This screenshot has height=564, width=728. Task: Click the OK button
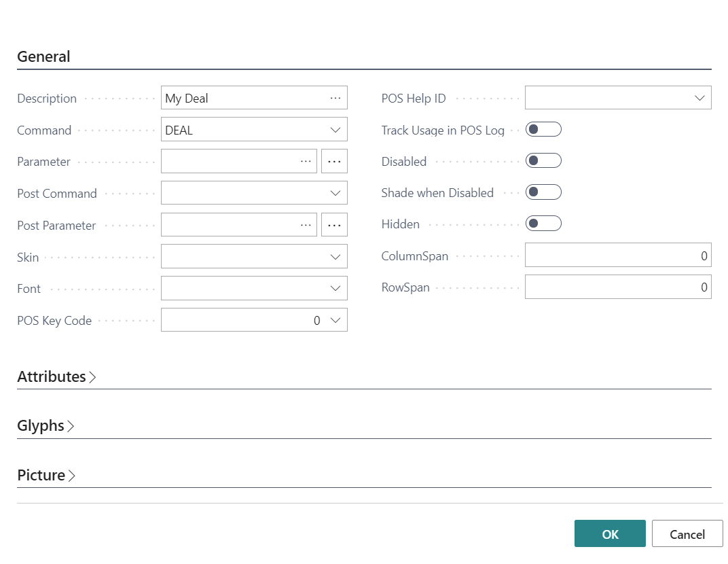pos(610,534)
